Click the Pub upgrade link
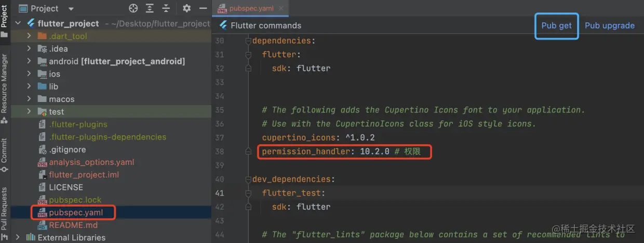Screen dimensions: 644x243 pos(610,25)
